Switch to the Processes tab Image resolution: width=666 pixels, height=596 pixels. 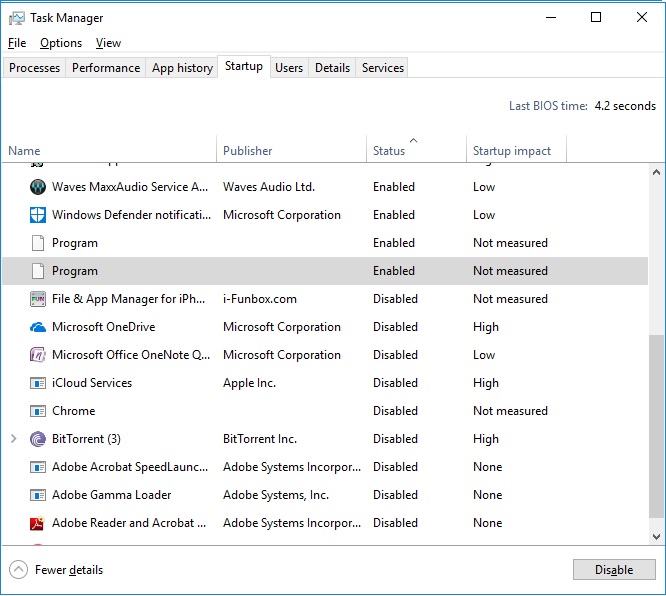tap(34, 68)
